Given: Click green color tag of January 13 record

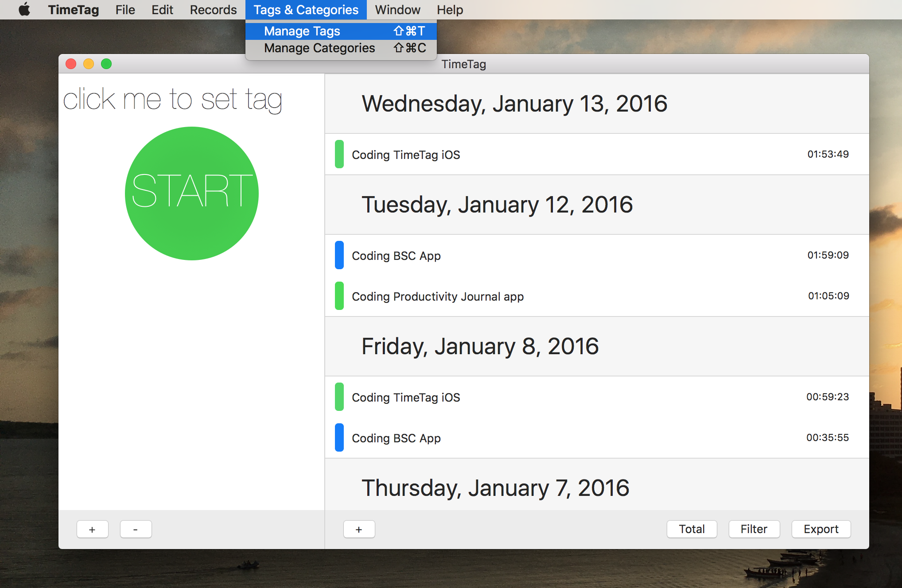Looking at the screenshot, I should pyautogui.click(x=339, y=154).
